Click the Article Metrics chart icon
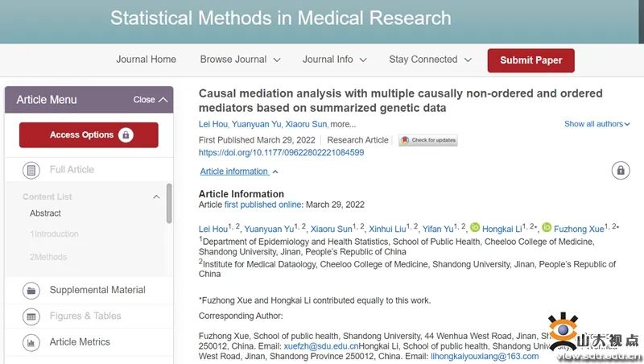This screenshot has width=644, height=364. [x=31, y=342]
